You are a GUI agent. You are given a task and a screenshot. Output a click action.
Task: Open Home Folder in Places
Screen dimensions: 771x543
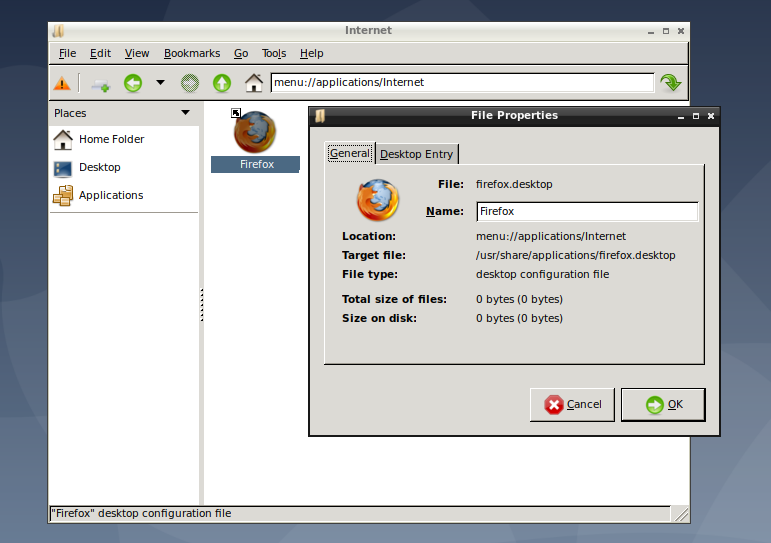(111, 139)
